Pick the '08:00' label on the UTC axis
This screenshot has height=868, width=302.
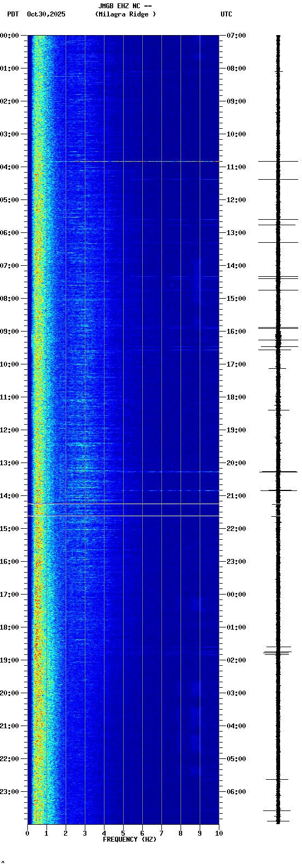pos(236,68)
